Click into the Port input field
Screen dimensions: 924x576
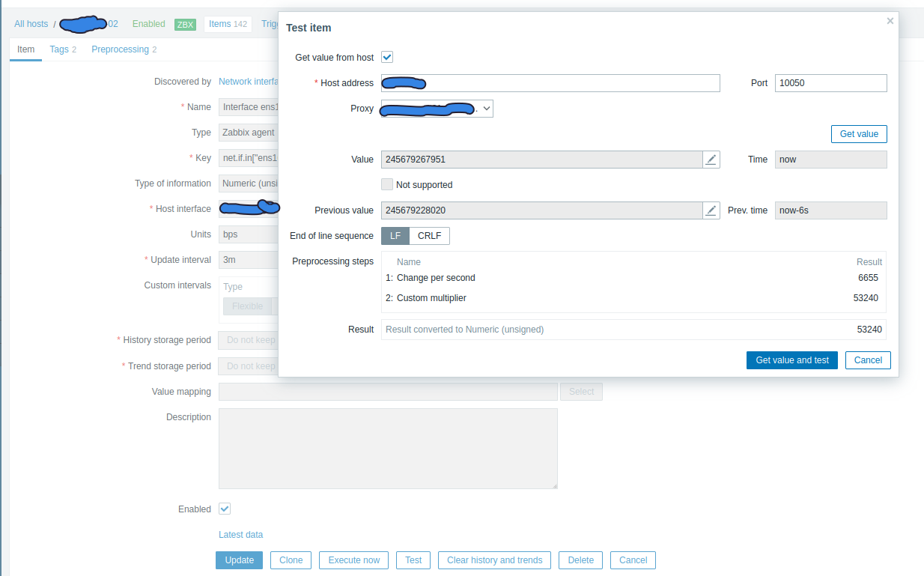pos(830,83)
